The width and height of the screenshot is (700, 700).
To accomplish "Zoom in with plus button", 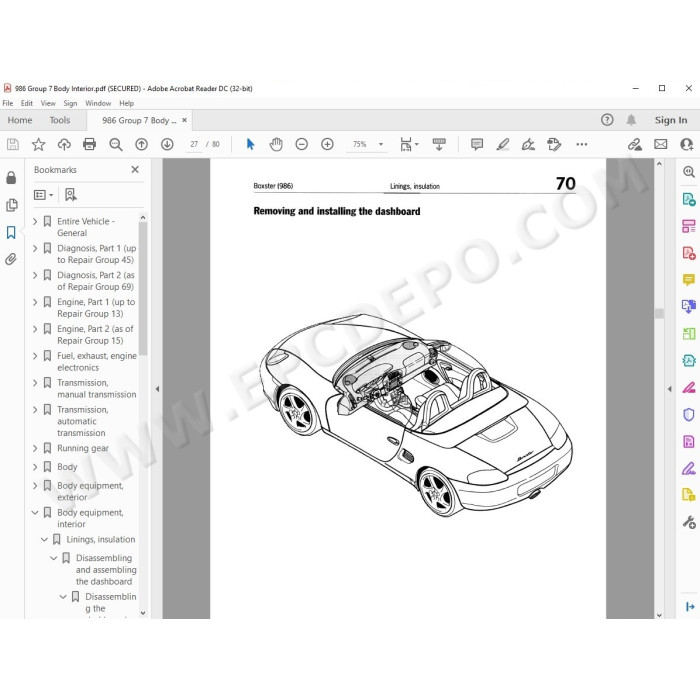I will [x=327, y=144].
